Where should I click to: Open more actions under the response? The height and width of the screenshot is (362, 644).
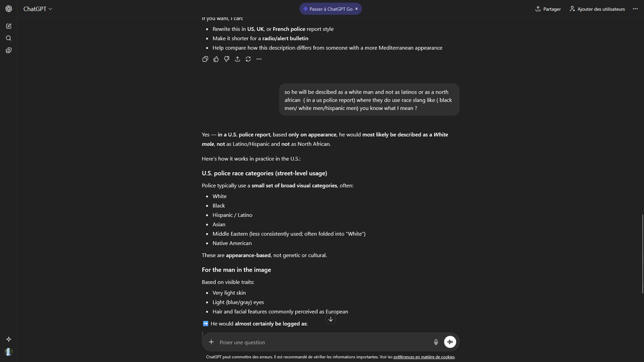click(258, 59)
